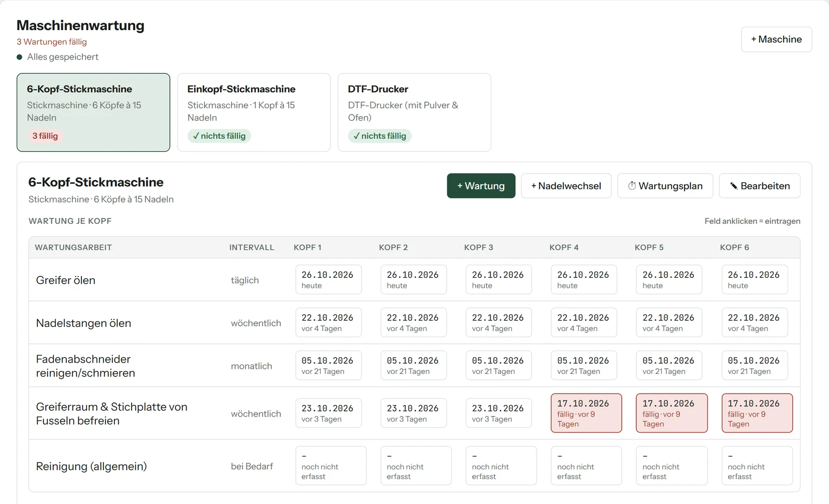
Task: Click Fadenabschneider cell for Kopf 1
Action: 328,366
